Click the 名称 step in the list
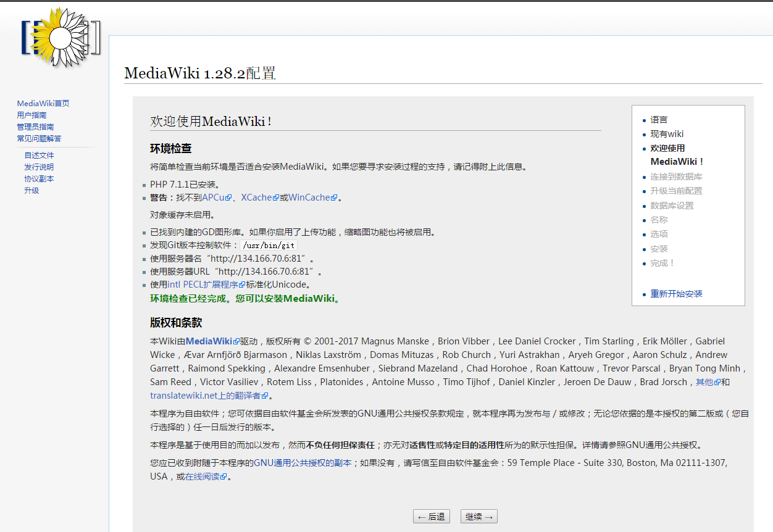 tap(659, 220)
